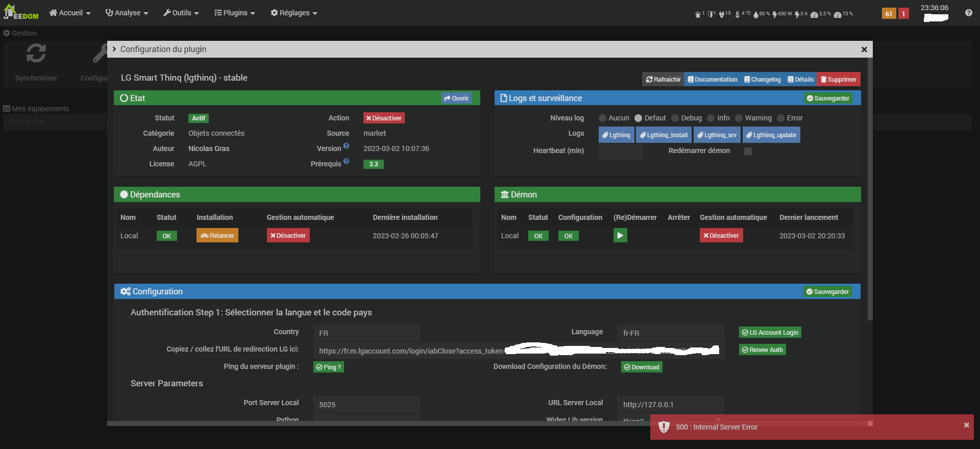Open the Réglages dropdown menu
Viewport: 980px width, 449px height.
click(294, 13)
